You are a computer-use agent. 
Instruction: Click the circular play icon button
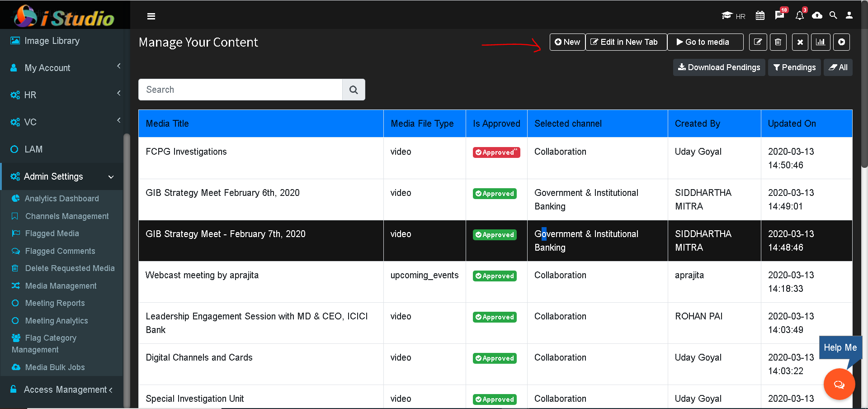tap(841, 42)
